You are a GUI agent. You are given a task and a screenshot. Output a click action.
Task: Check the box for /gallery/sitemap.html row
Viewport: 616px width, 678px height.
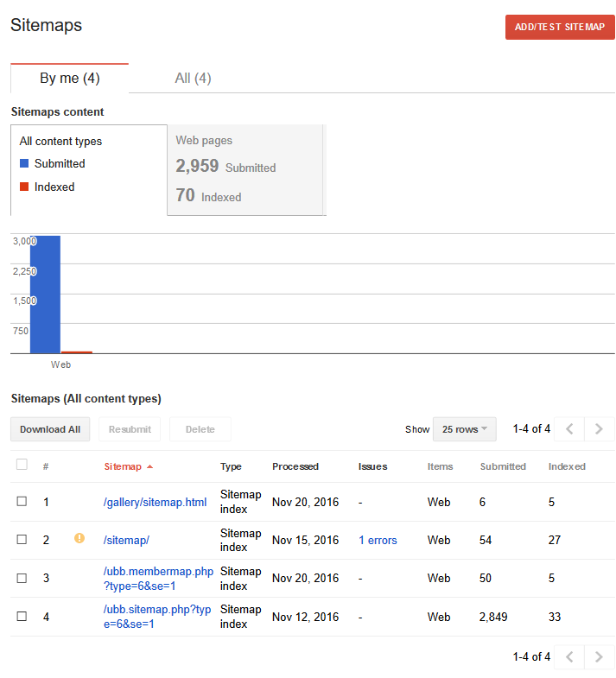tap(22, 501)
